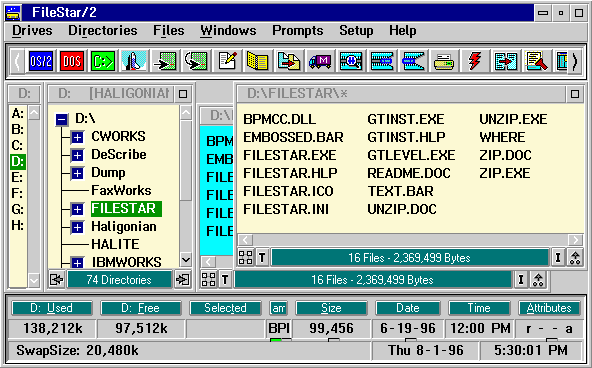The height and width of the screenshot is (368, 592).
Task: Launch the red DOS session icon
Action: pos(71,61)
